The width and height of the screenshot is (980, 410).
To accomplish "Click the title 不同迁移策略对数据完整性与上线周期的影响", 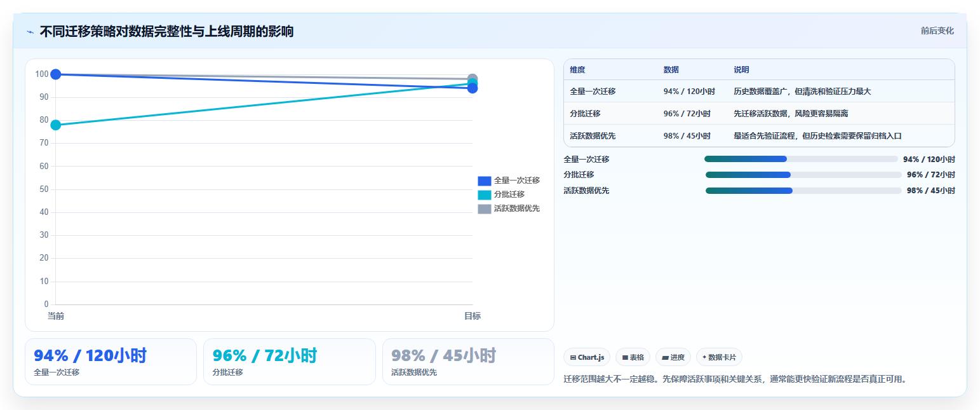I will tap(166, 31).
